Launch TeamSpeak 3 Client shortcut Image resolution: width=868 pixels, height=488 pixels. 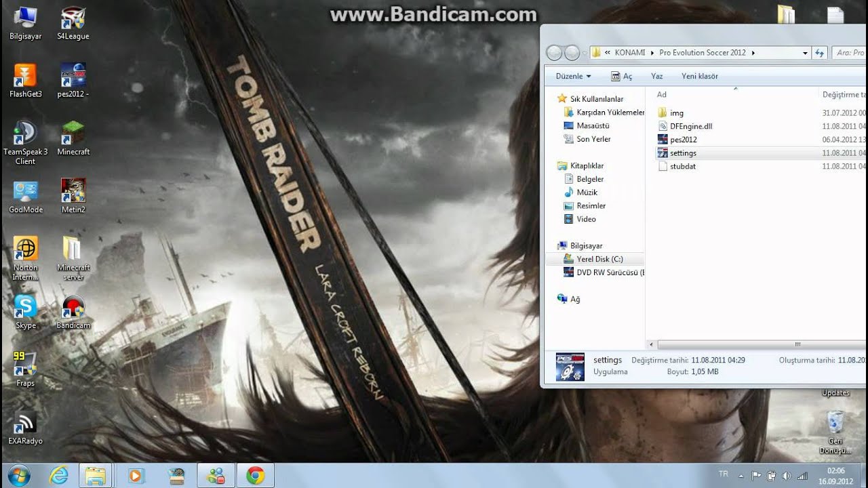tap(26, 143)
